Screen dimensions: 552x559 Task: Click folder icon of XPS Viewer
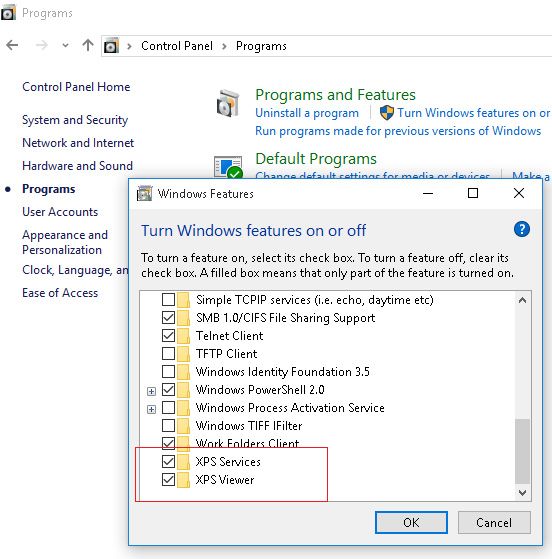(183, 480)
